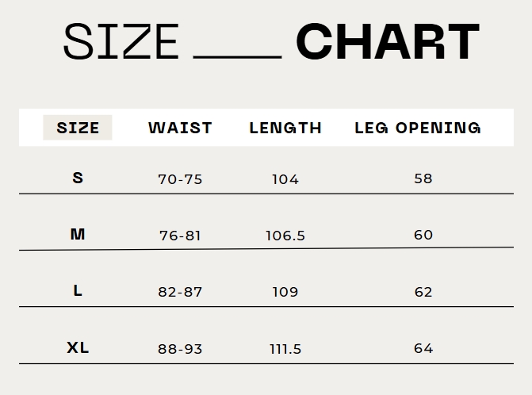
Task: Click the bold CHART title word
Action: click(388, 41)
